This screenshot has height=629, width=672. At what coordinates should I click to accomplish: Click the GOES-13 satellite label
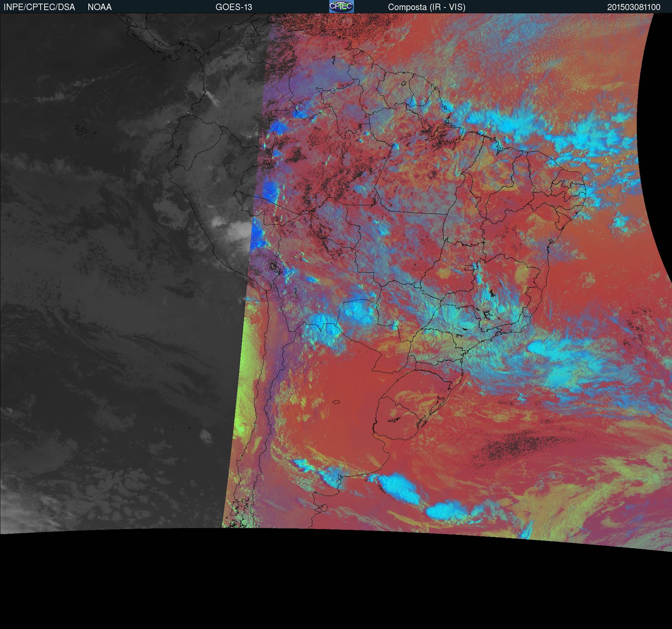point(234,7)
